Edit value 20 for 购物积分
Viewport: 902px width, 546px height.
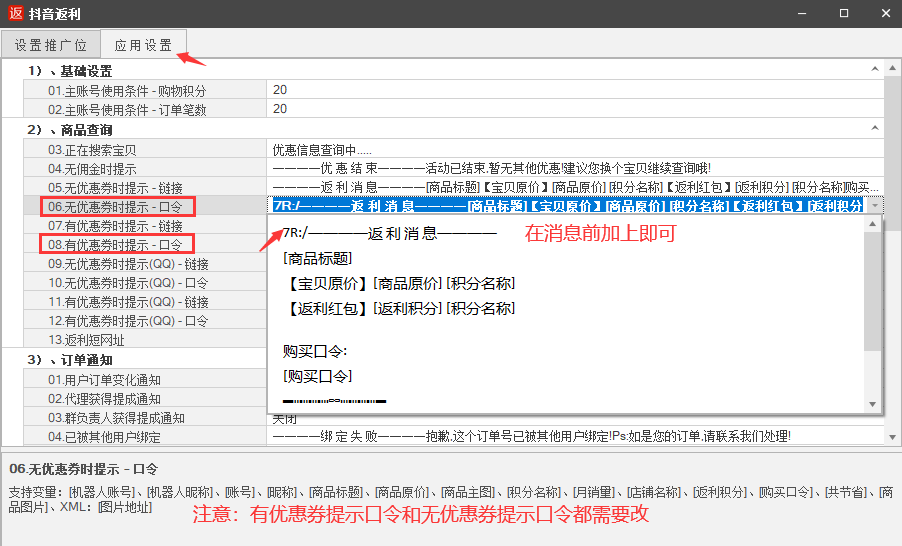click(x=575, y=90)
